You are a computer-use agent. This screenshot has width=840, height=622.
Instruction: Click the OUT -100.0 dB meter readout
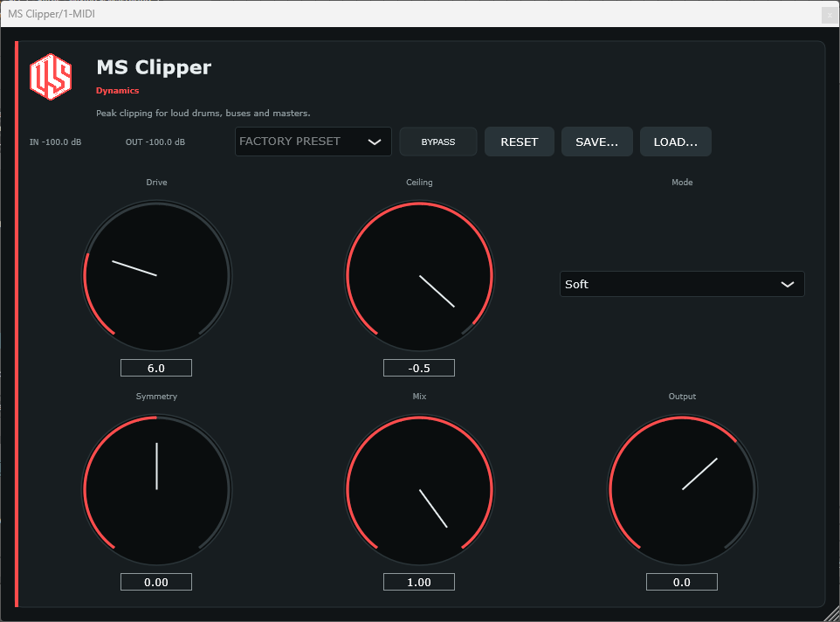tap(155, 142)
